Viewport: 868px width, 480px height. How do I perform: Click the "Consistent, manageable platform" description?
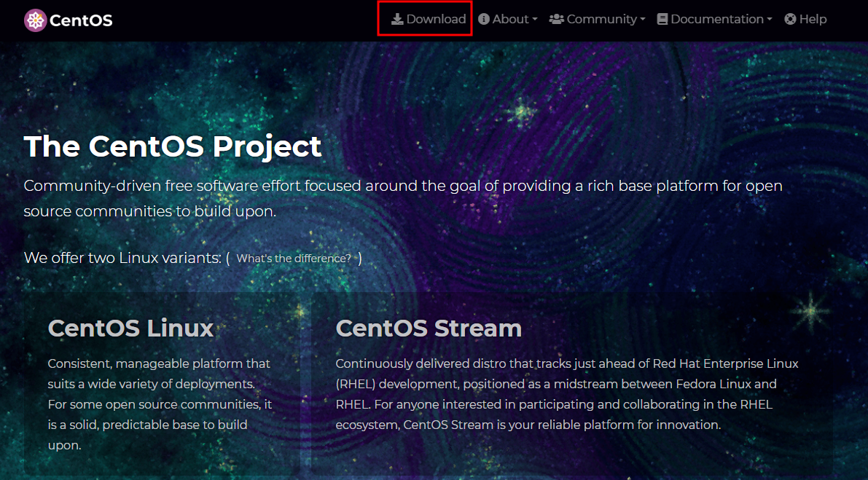click(160, 404)
